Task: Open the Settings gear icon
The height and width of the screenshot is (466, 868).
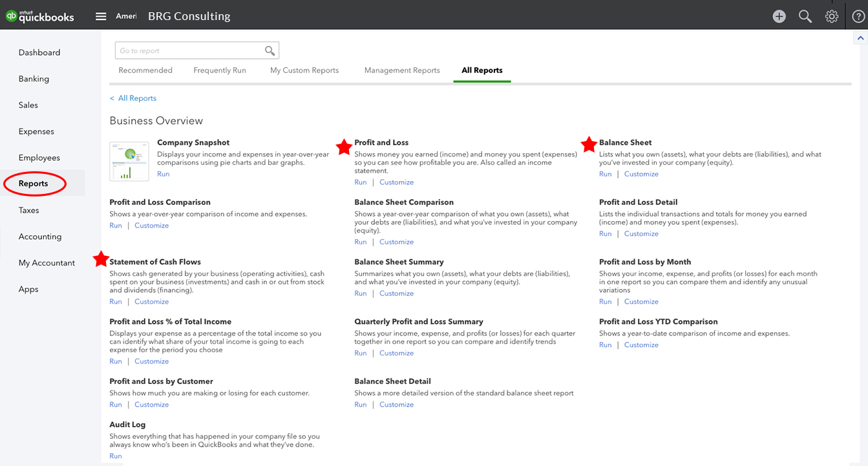Action: pyautogui.click(x=831, y=17)
